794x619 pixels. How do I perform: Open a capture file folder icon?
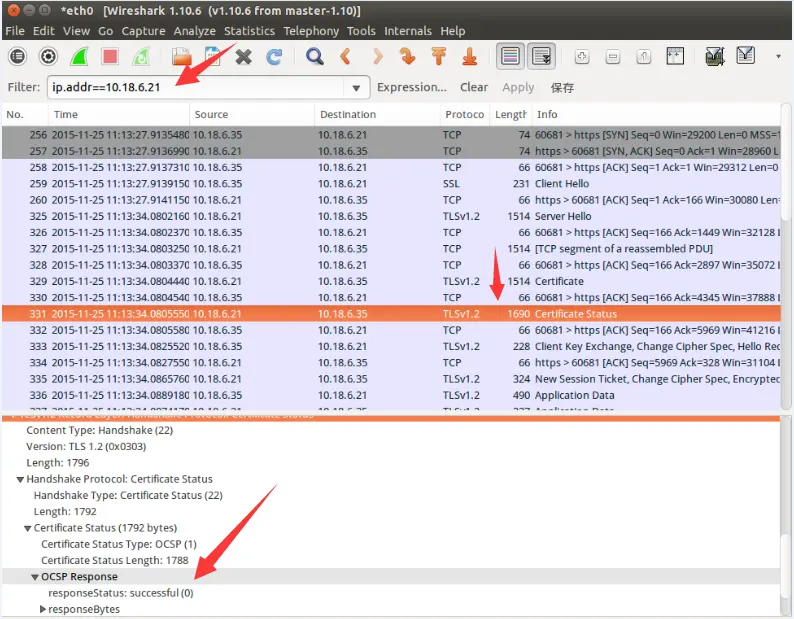tap(181, 56)
